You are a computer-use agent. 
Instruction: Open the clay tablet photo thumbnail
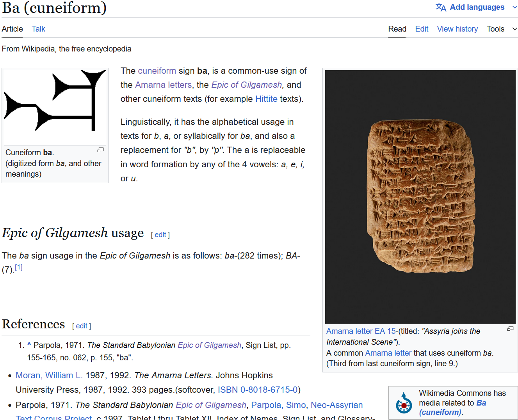[420, 197]
